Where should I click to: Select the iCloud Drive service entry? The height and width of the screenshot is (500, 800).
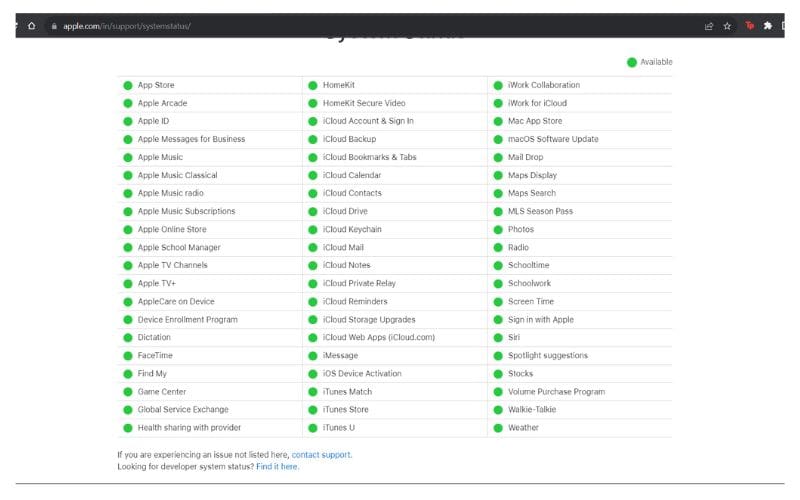point(345,211)
